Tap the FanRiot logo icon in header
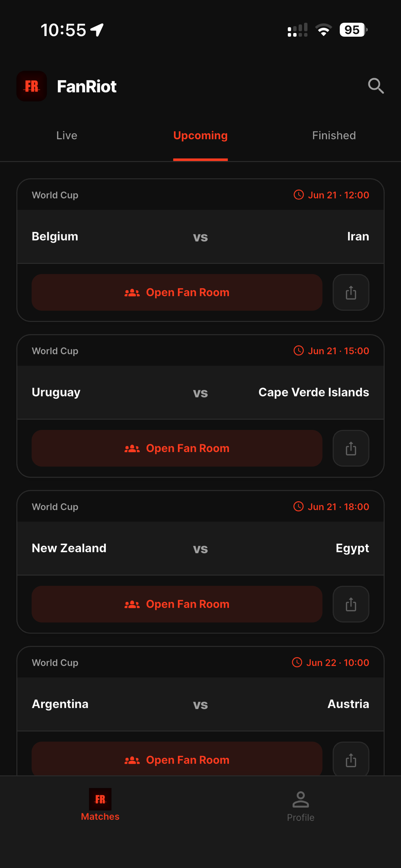Viewport: 401px width, 868px height. click(x=32, y=86)
